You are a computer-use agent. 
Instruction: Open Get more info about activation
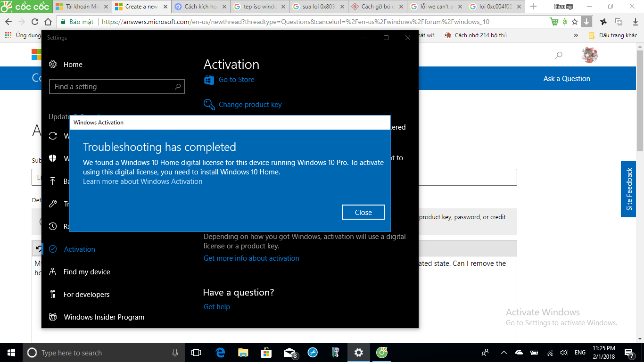[x=251, y=258]
